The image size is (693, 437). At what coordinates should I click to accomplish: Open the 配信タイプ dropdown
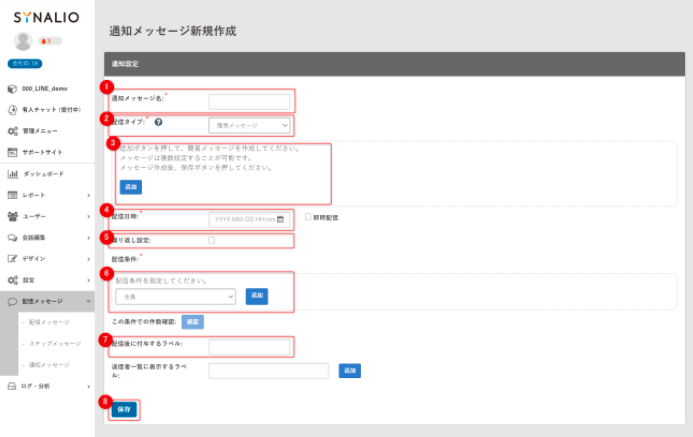click(x=249, y=125)
